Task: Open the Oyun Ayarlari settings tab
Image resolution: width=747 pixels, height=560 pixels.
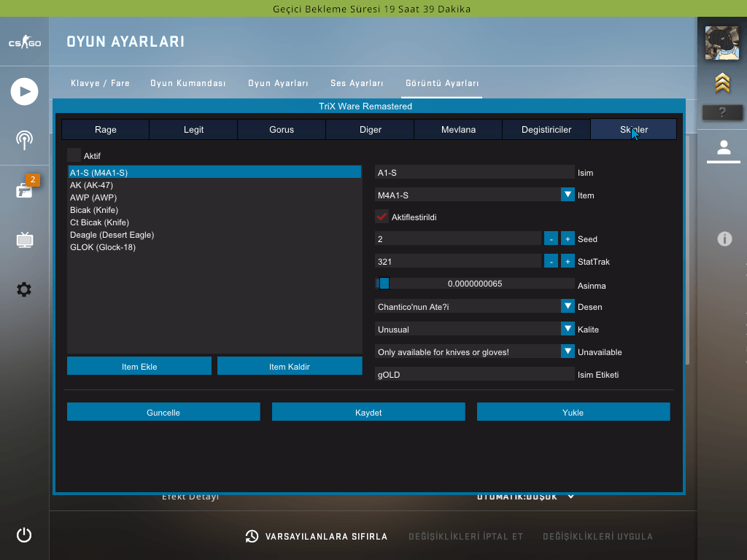Action: pyautogui.click(x=278, y=83)
